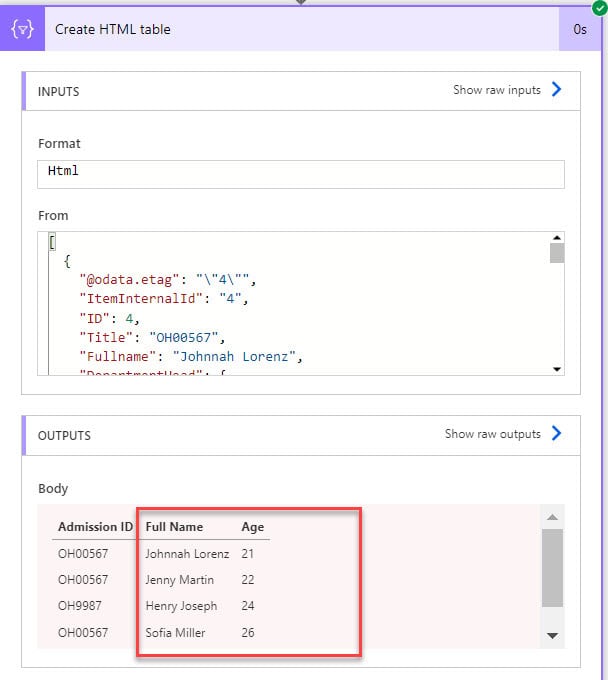Click age 22 cell

pyautogui.click(x=247, y=580)
